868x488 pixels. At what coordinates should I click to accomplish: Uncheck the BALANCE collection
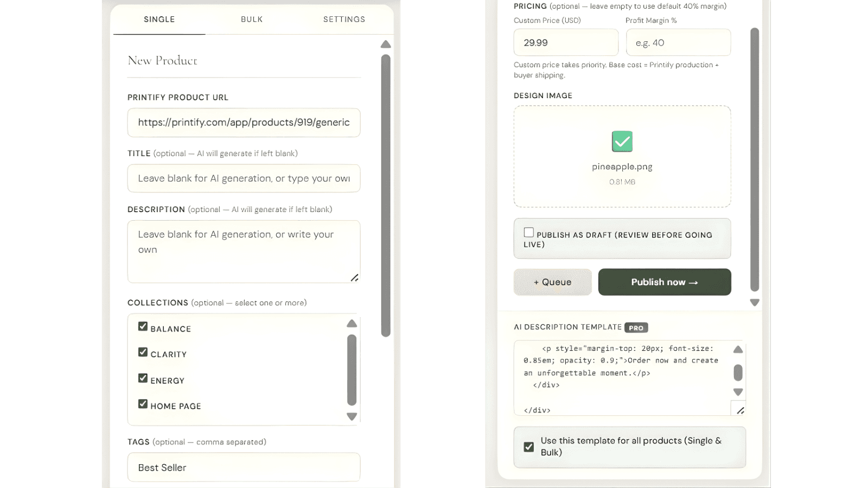coord(143,326)
